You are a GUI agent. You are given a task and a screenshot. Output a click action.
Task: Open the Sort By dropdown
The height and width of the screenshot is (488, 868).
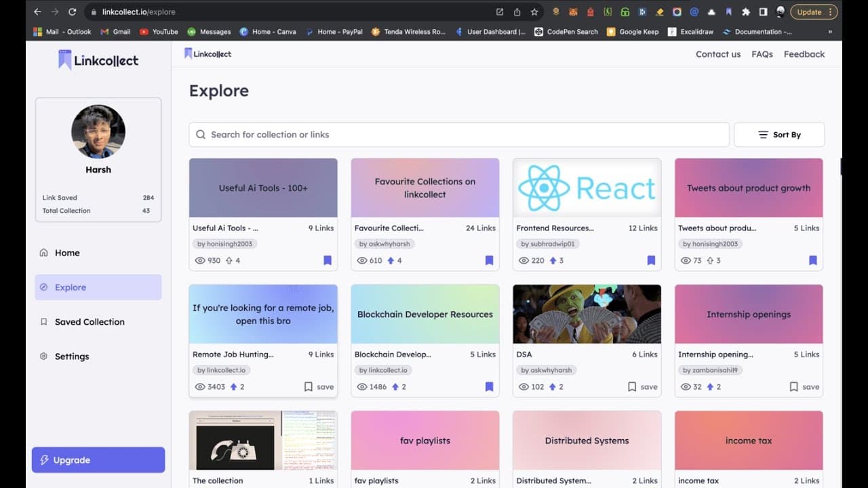(779, 135)
